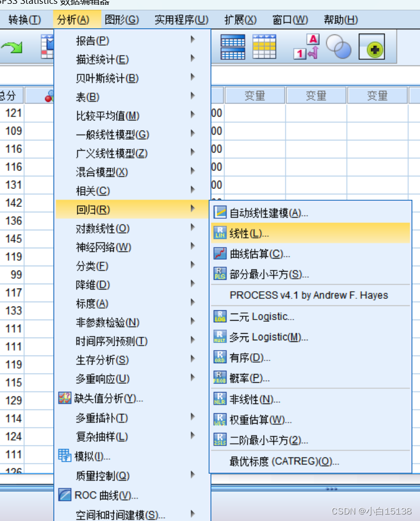Select the 回归(R) menu entry
Screen dimensions: 420x521
pos(133,210)
